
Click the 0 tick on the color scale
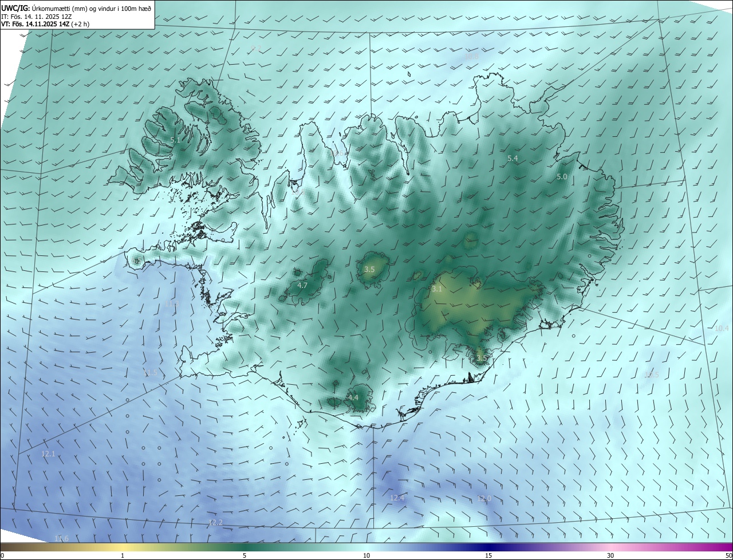2,555
